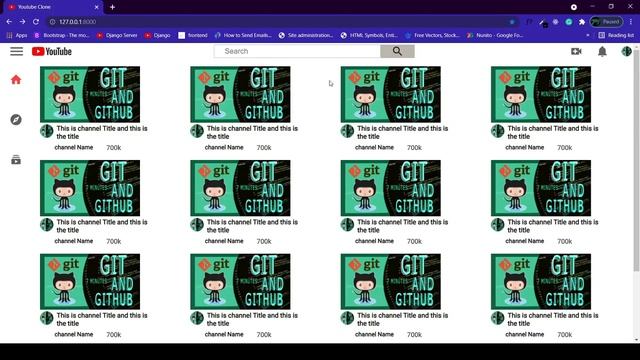640x360 pixels.
Task: Open the Extensions puzzle icon
Action: [x=582, y=22]
